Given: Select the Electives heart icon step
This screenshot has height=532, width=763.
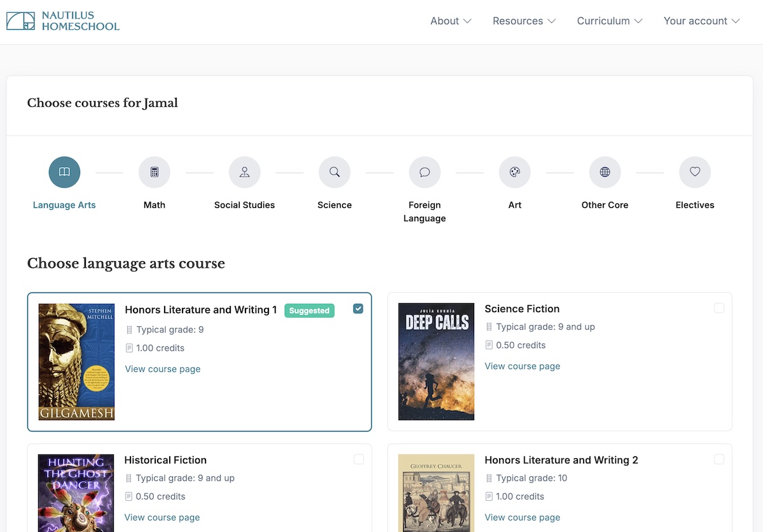Looking at the screenshot, I should [x=695, y=172].
